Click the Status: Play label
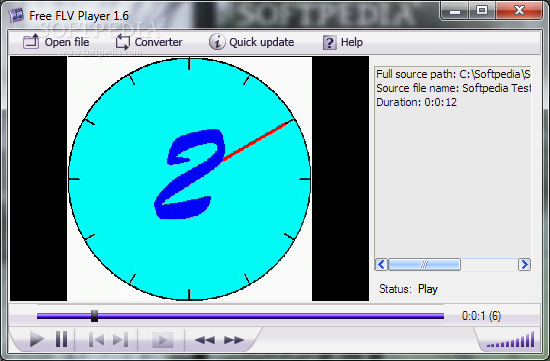This screenshot has width=550, height=361. [x=408, y=289]
